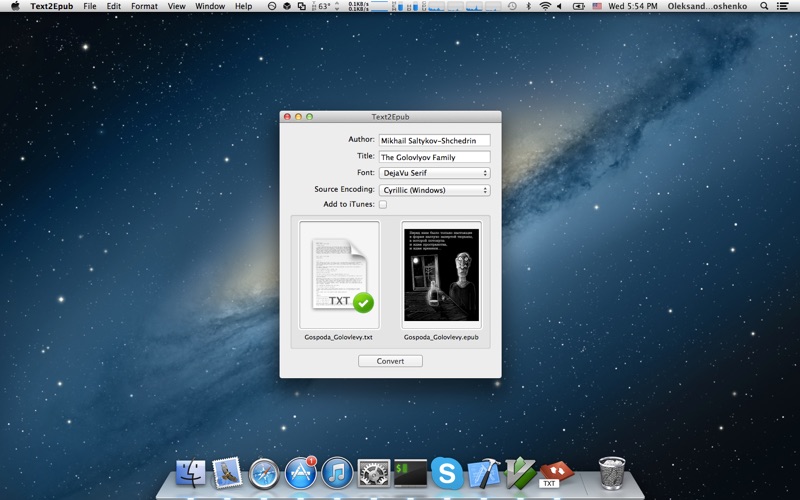Click the battery status icon
Screen dimensions: 800x500
tap(578, 6)
